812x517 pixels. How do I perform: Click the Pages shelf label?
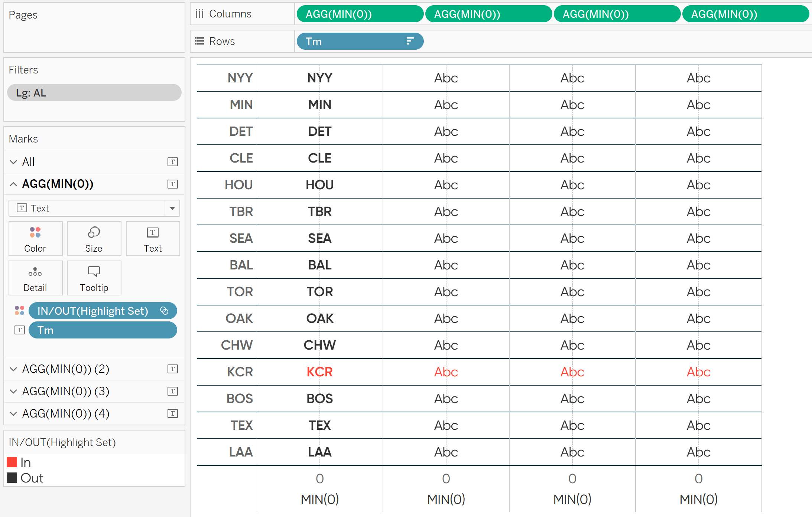[x=23, y=15]
